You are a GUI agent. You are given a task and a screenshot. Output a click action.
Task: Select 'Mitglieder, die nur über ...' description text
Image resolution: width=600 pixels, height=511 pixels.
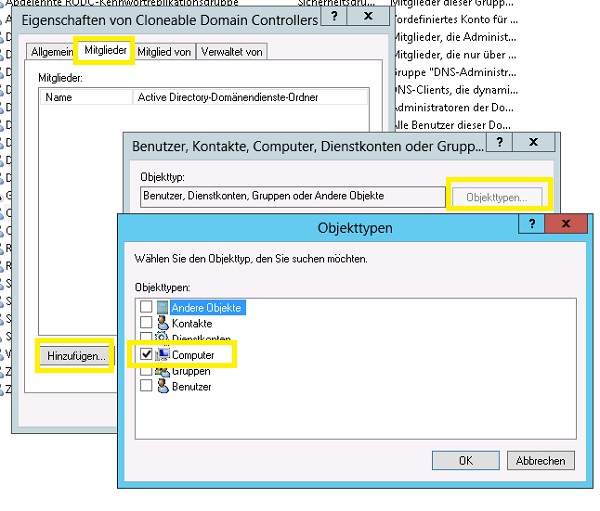point(456,54)
